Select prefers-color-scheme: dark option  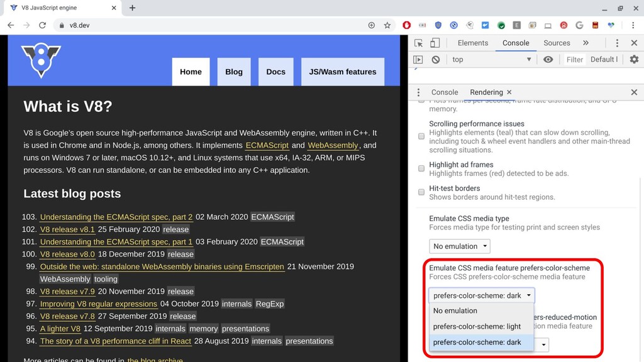[481, 343]
